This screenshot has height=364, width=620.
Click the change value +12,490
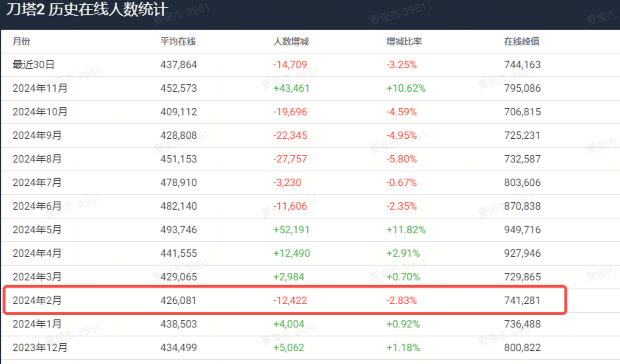pyautogui.click(x=292, y=253)
